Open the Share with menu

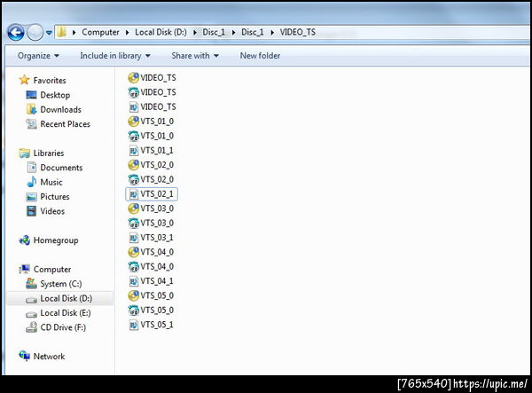point(195,56)
